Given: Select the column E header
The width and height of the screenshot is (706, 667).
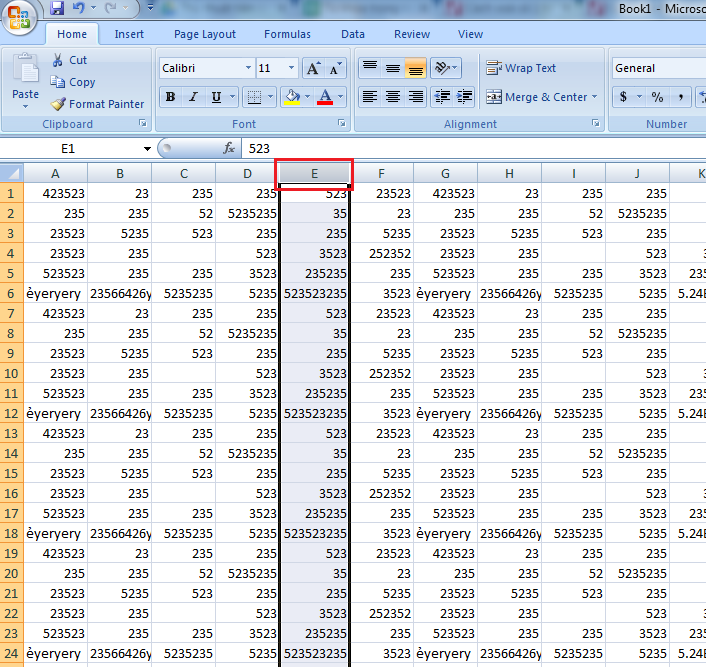Looking at the screenshot, I should [x=314, y=174].
